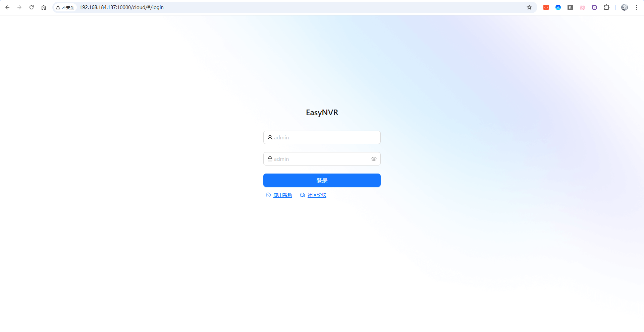
Task: Go back with browser back arrow
Action: coord(7,7)
